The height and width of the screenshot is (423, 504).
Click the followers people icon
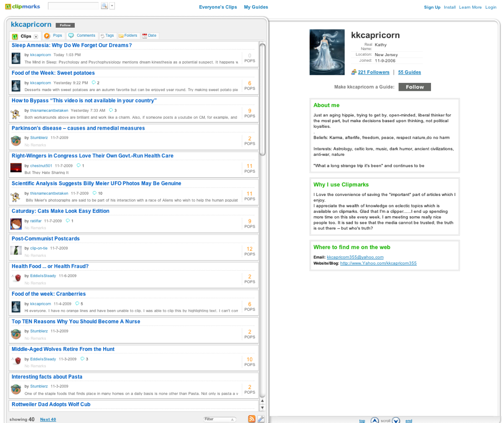pos(354,72)
